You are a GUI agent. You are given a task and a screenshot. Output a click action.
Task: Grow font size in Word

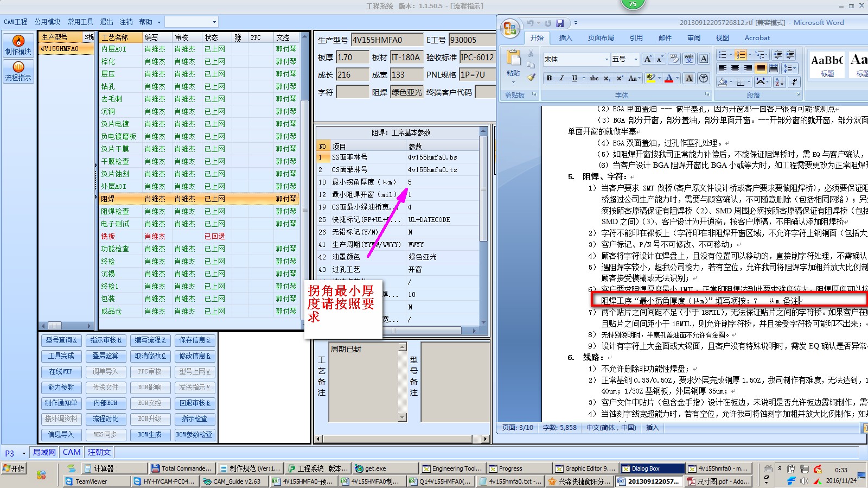648,59
